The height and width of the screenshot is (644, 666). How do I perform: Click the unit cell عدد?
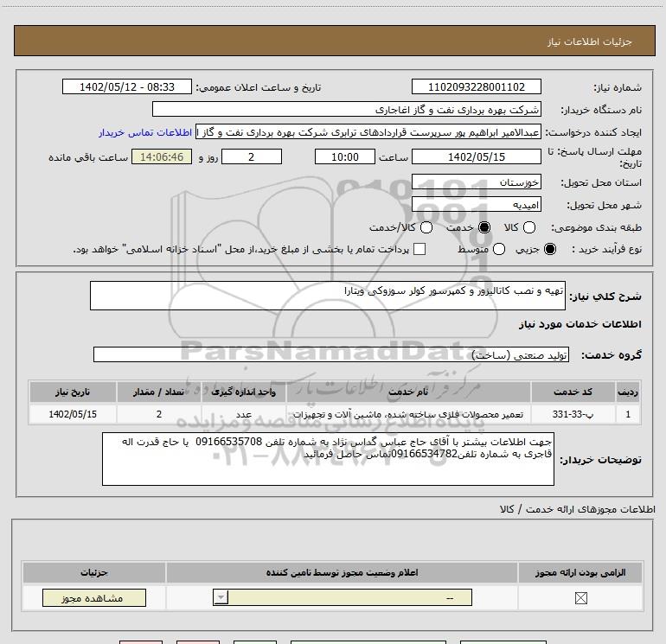[x=244, y=414]
